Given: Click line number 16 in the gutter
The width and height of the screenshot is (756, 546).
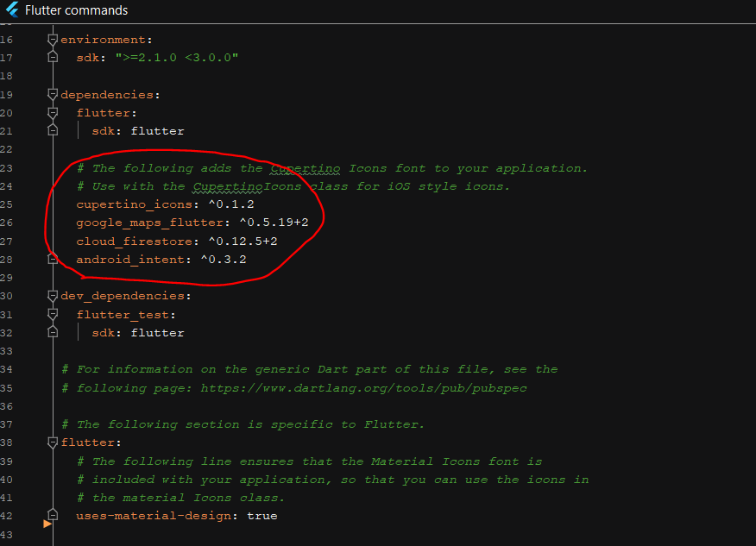Looking at the screenshot, I should pyautogui.click(x=6, y=40).
